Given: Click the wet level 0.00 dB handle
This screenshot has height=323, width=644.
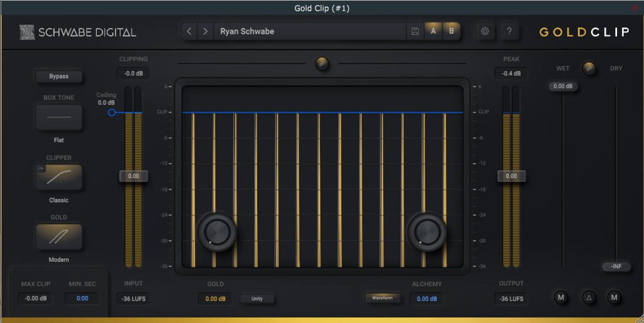Looking at the screenshot, I should point(563,86).
